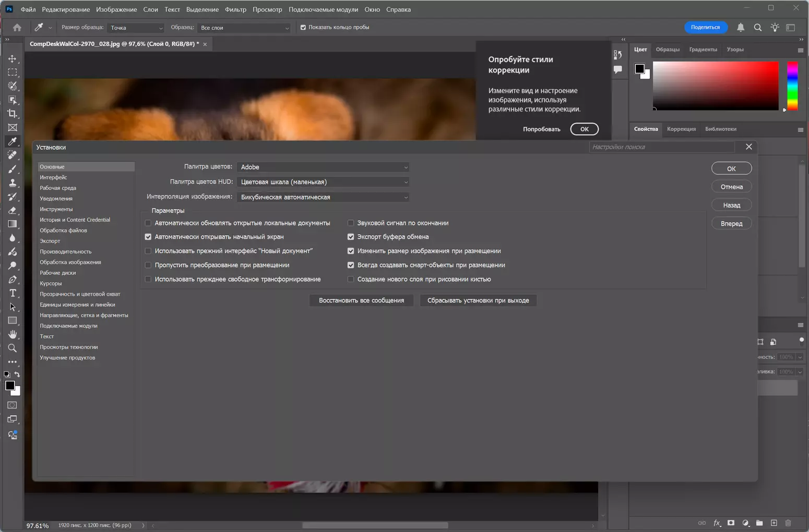Open the "Фильтр" menu

coord(235,9)
